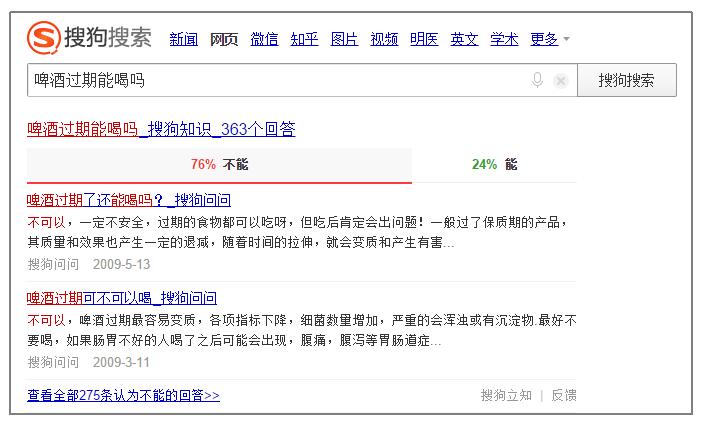Click the Sogou logo icon
Screen dimensions: 705x421
point(44,37)
